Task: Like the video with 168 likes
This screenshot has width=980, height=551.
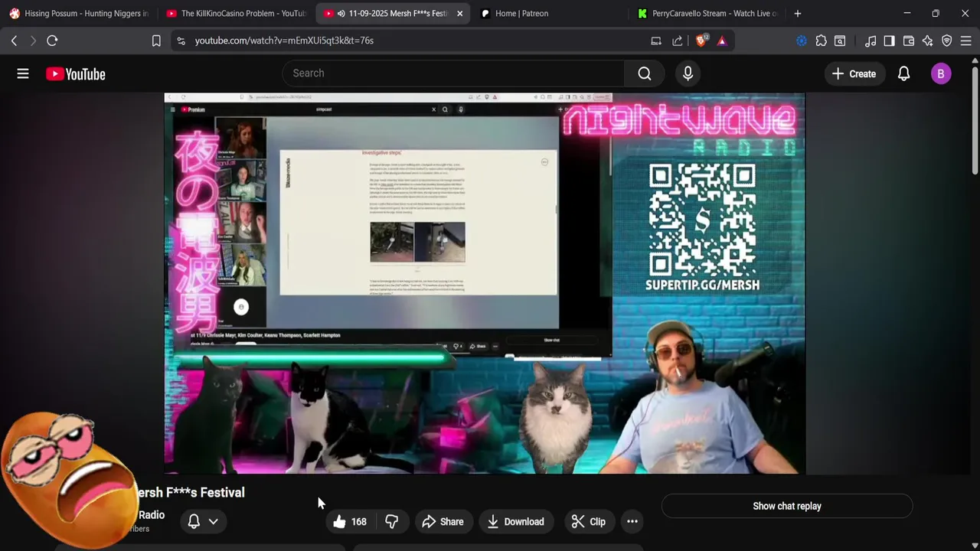Action: 350,522
